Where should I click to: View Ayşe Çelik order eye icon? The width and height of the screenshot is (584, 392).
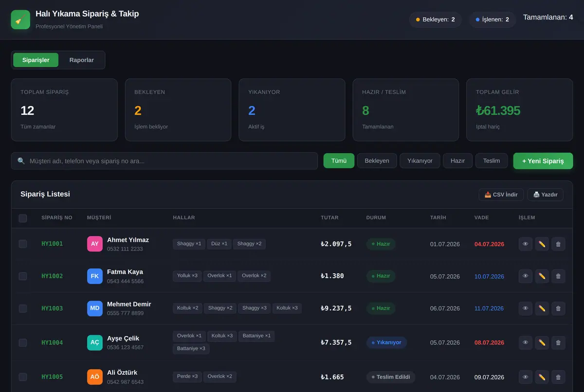click(526, 342)
